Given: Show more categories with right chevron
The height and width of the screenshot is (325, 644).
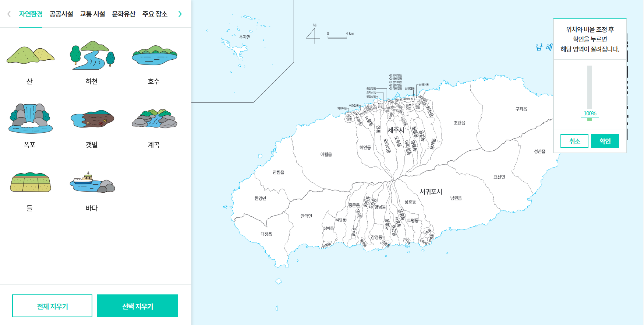Looking at the screenshot, I should point(180,14).
